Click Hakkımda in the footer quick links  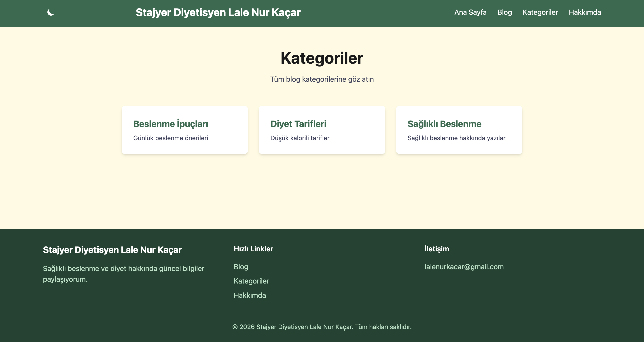click(250, 295)
